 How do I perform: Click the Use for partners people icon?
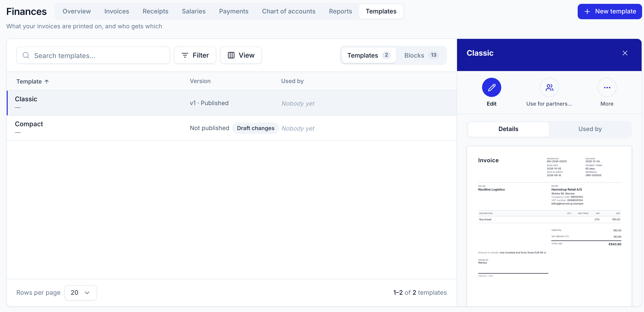(549, 87)
